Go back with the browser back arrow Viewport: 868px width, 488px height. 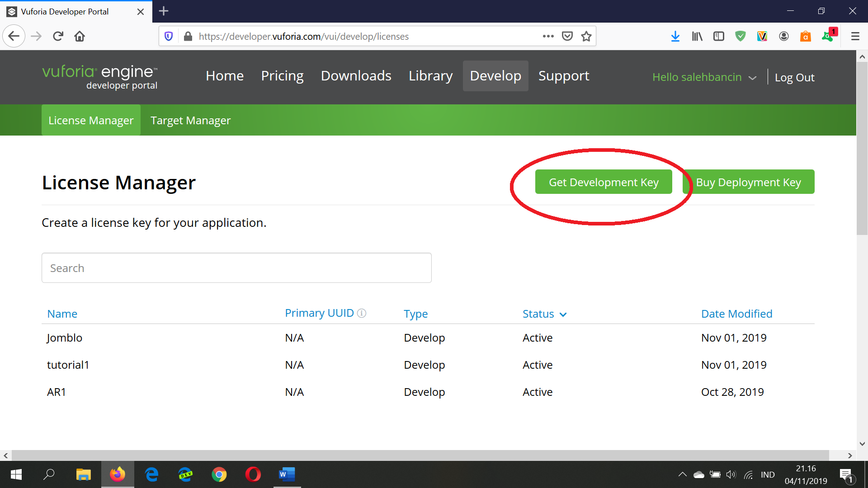[14, 36]
